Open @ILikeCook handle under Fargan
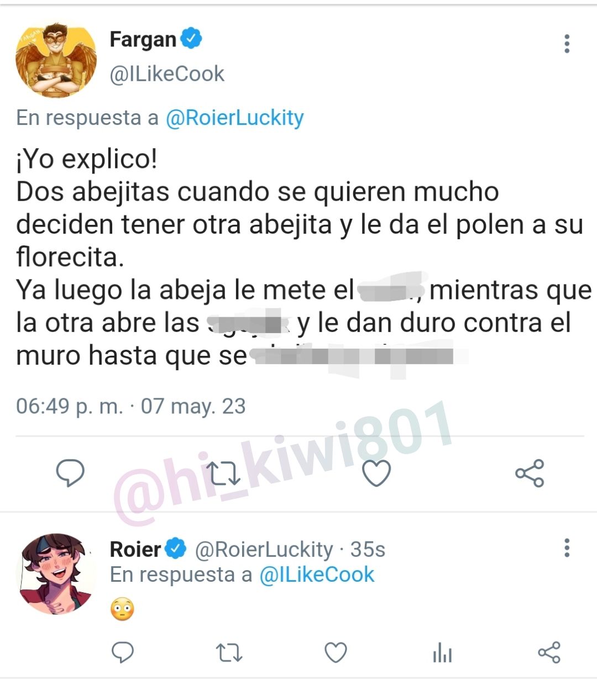The width and height of the screenshot is (597, 700). (x=167, y=73)
